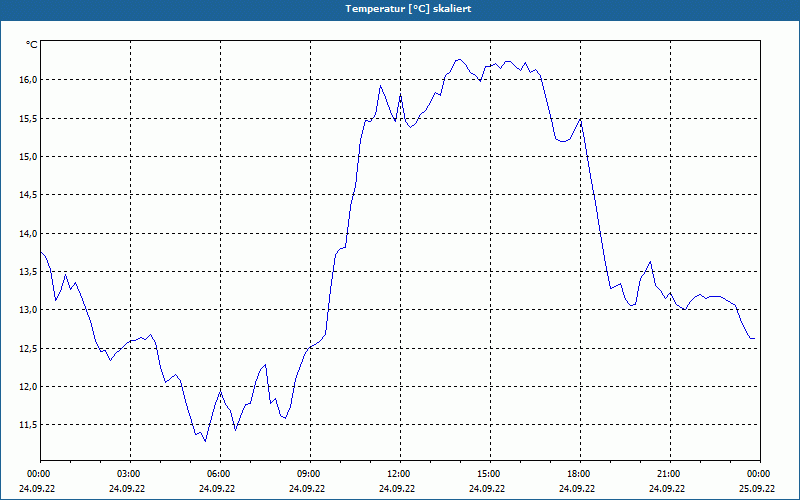Click the 06:00 time label
The image size is (800, 500).
pyautogui.click(x=220, y=474)
